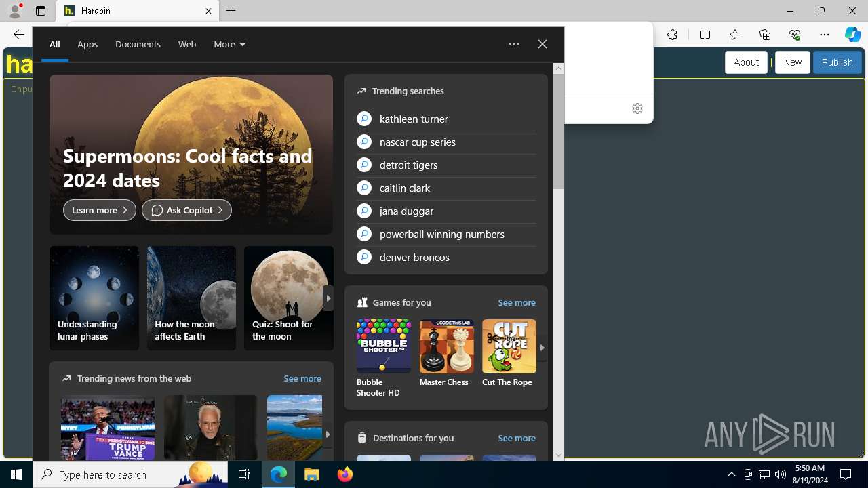Screen dimensions: 868x488
Task: Open Bubble Shooter HD game
Action: point(383,358)
